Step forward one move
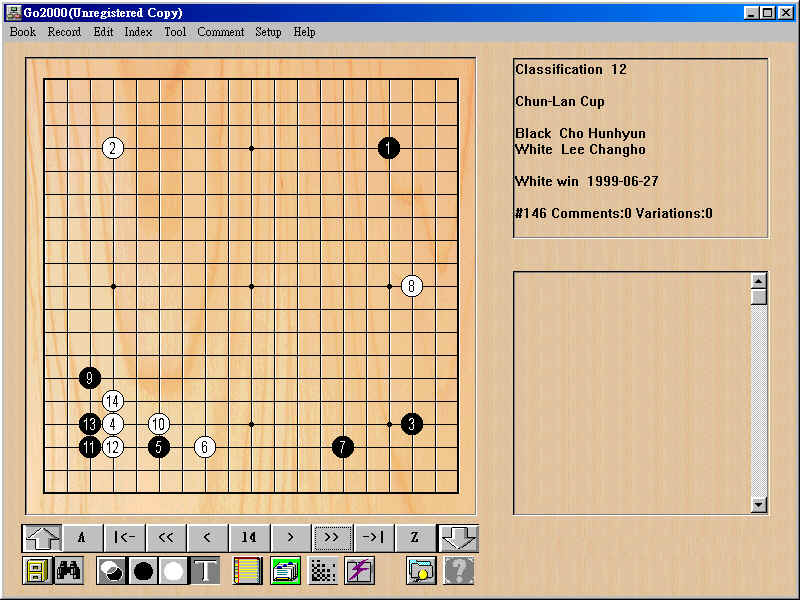800x600 pixels. [291, 538]
